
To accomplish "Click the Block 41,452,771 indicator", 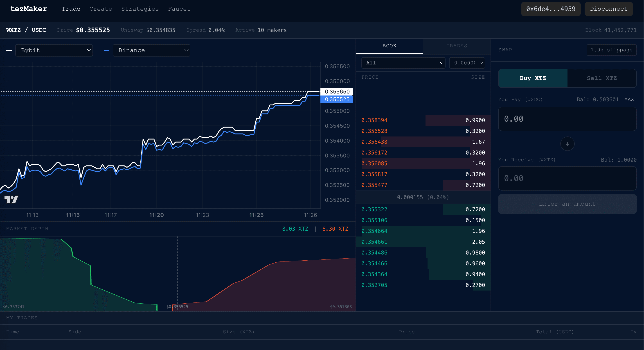I will pyautogui.click(x=611, y=30).
